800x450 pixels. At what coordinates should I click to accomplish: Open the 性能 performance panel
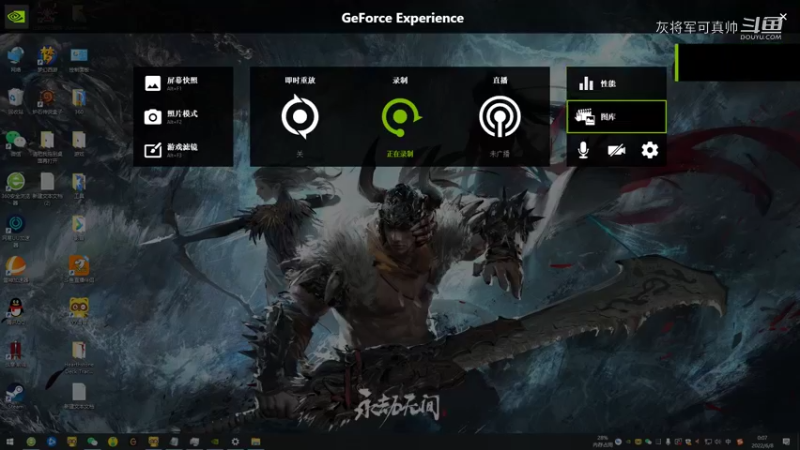click(x=616, y=83)
